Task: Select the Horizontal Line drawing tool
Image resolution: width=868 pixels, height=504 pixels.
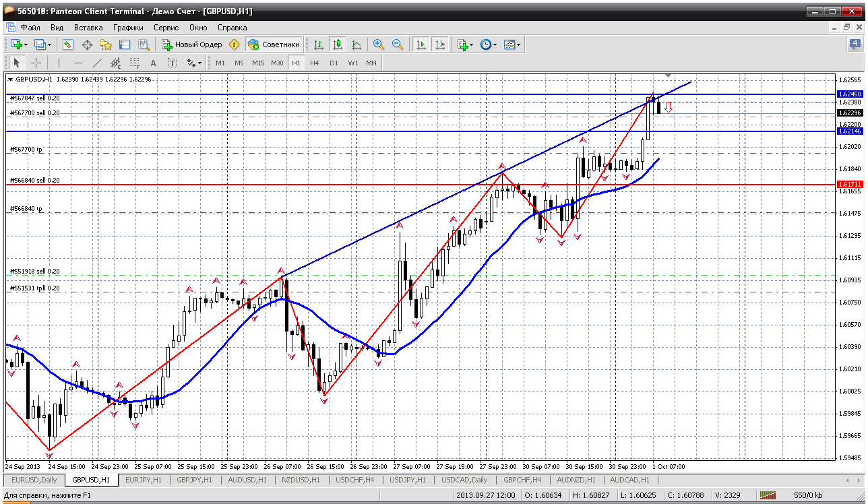Action: (x=77, y=63)
